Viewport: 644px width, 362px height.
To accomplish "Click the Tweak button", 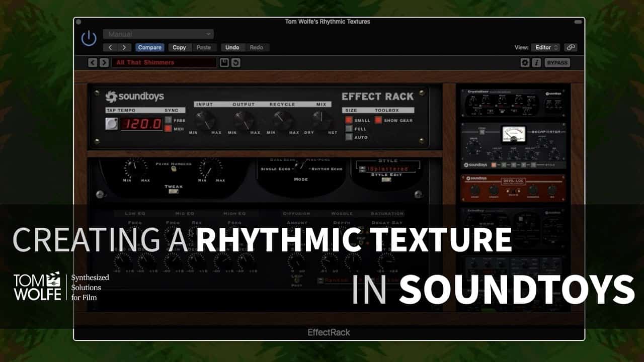I will [174, 191].
